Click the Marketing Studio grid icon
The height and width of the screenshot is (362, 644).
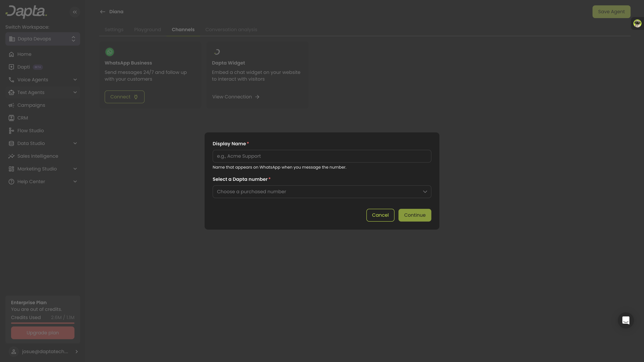(x=11, y=169)
